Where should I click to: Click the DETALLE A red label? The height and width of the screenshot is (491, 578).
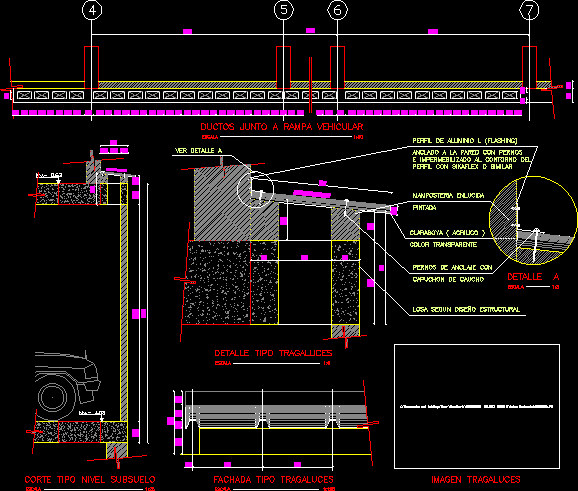(x=533, y=277)
